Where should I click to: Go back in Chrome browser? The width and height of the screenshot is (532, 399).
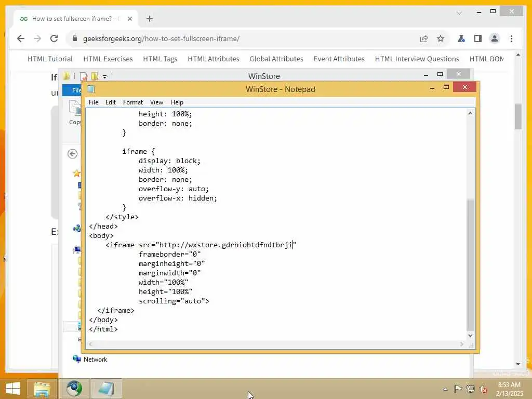coord(21,38)
